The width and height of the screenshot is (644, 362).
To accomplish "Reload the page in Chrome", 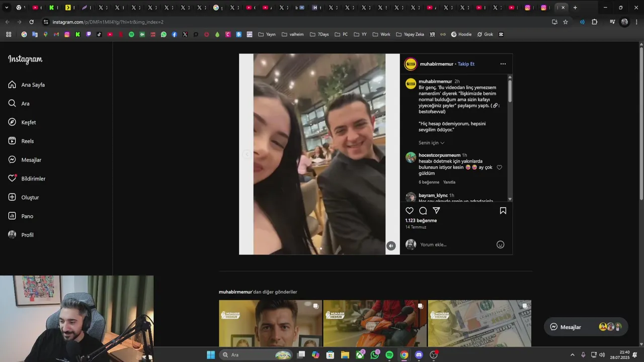I will click(31, 22).
